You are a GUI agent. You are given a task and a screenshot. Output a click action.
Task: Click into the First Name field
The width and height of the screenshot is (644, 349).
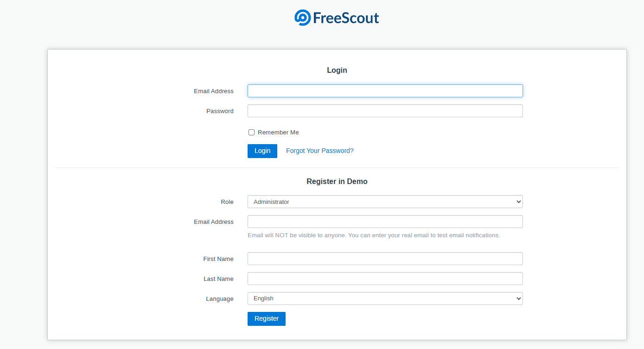tap(385, 259)
